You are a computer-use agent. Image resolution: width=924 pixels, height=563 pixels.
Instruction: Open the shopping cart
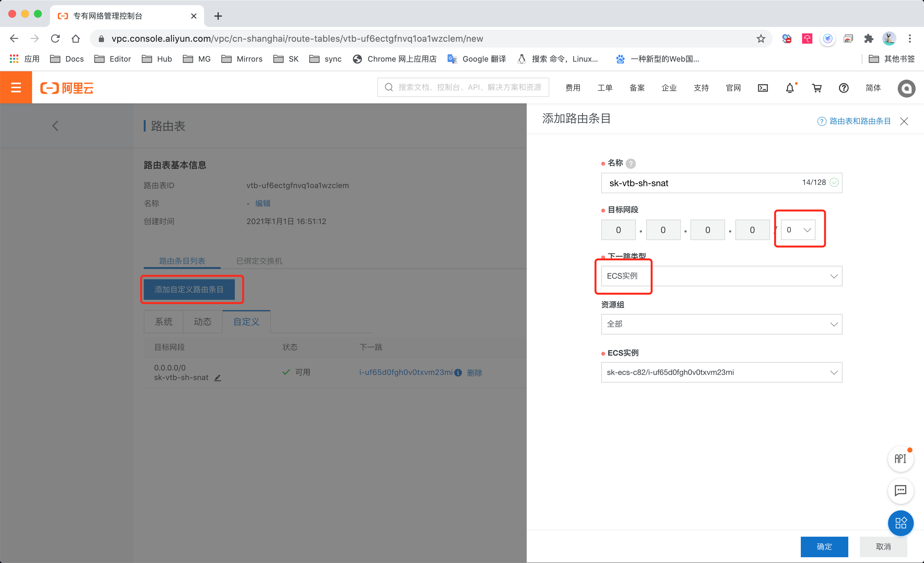tap(817, 88)
